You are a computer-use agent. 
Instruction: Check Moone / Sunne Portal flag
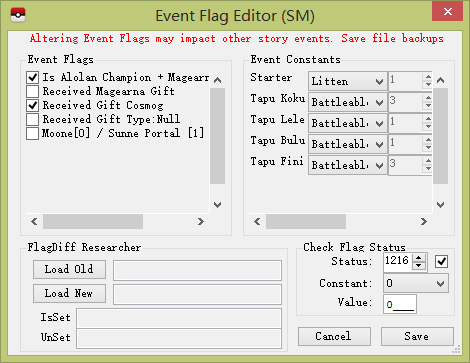pos(32,133)
